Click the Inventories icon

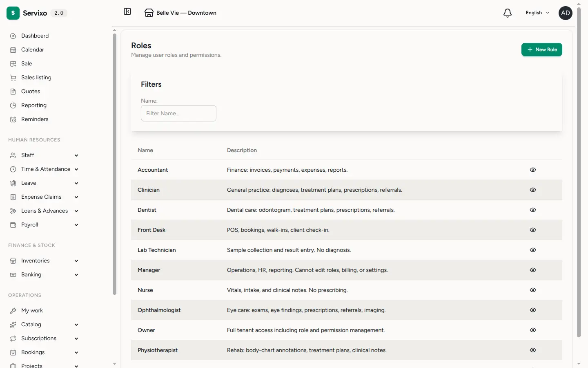click(13, 261)
